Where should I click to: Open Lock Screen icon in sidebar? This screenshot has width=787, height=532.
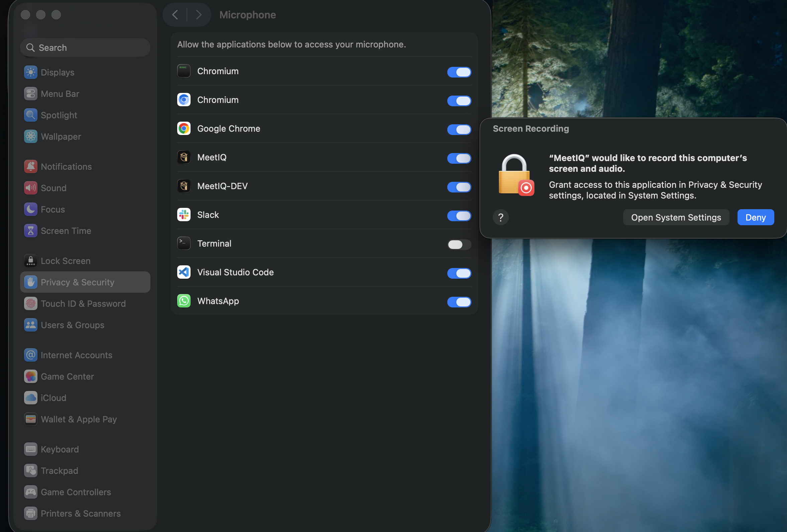click(x=30, y=261)
